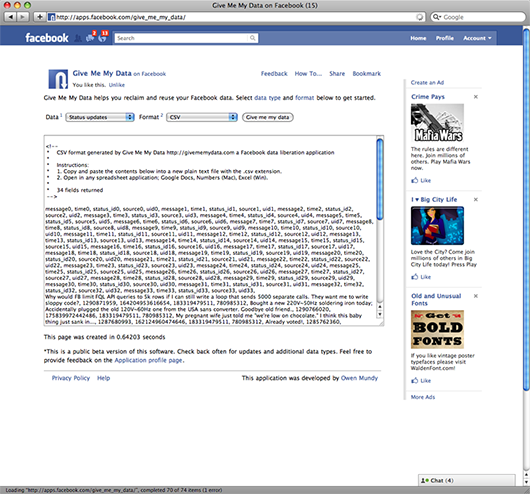Like the Big City Life ad

[421, 277]
